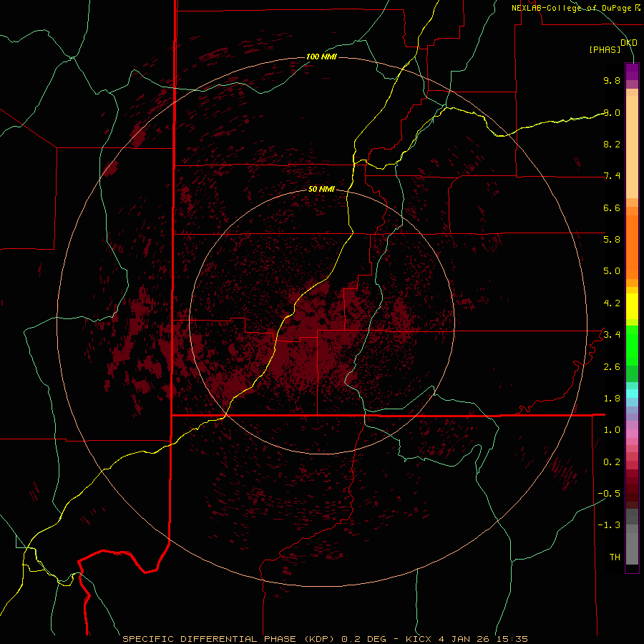Select the 3.4 scale value

coord(612,334)
